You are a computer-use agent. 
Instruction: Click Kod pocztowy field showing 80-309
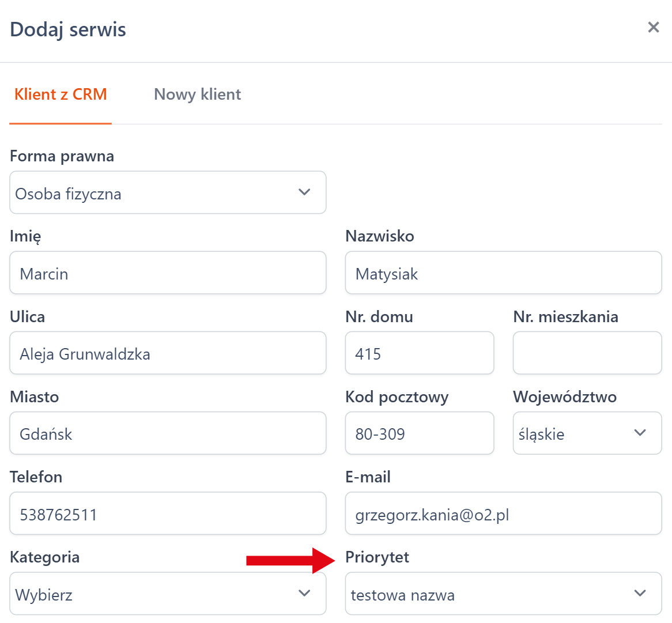click(419, 433)
